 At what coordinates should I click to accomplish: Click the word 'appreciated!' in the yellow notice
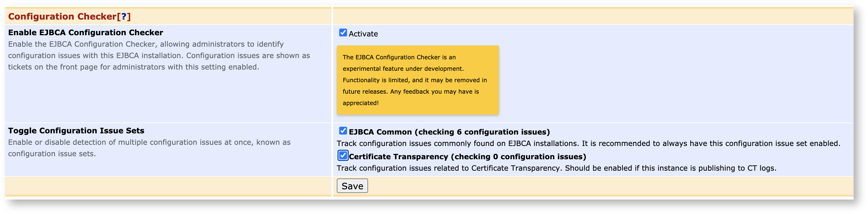[x=361, y=103]
